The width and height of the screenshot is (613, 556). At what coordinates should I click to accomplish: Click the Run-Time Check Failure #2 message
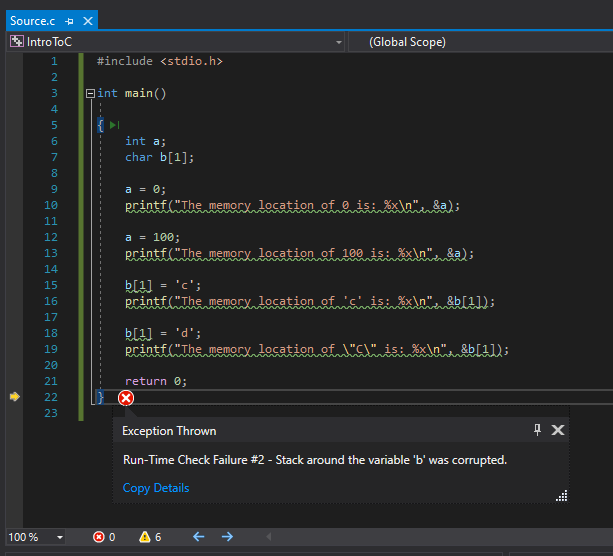[315, 460]
